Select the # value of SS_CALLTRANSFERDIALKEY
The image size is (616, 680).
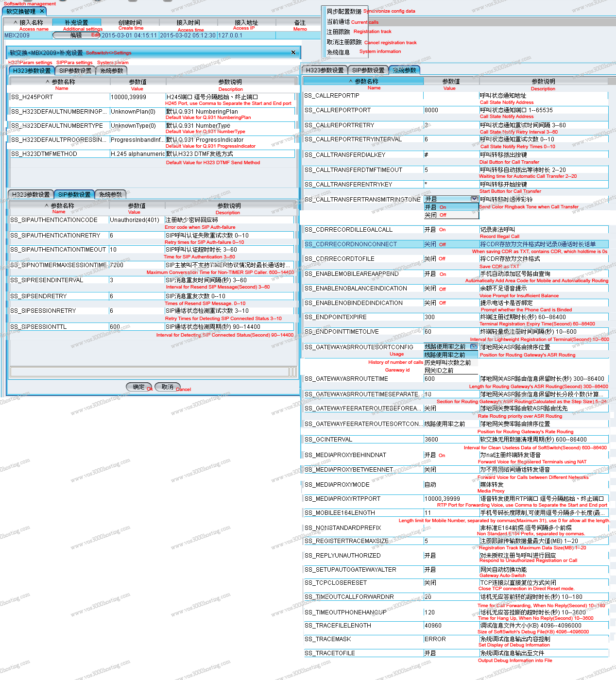451,155
